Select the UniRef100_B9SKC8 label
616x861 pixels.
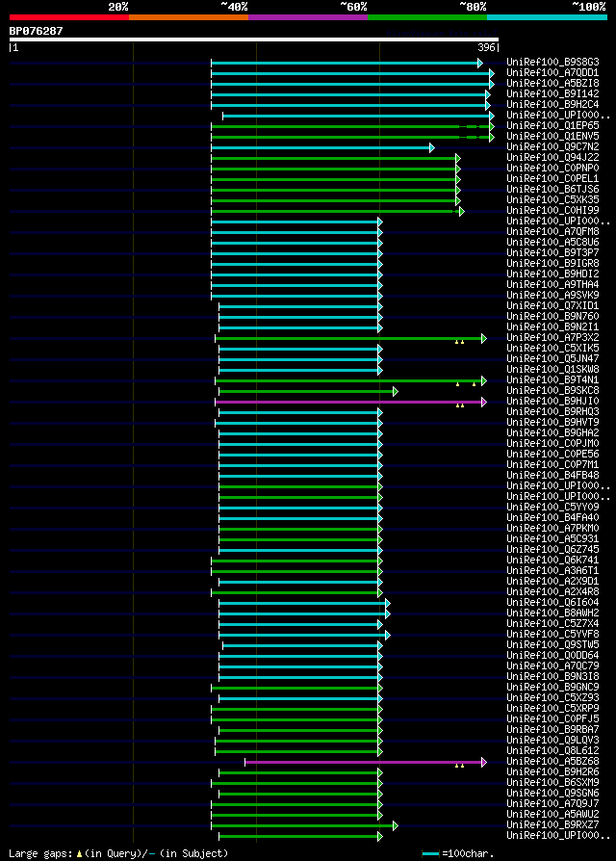tap(552, 390)
